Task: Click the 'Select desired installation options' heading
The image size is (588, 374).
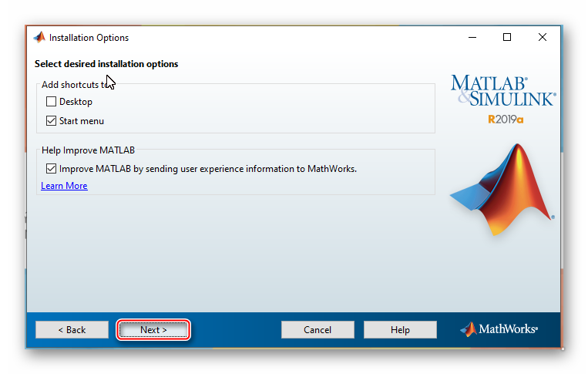Action: click(x=106, y=64)
